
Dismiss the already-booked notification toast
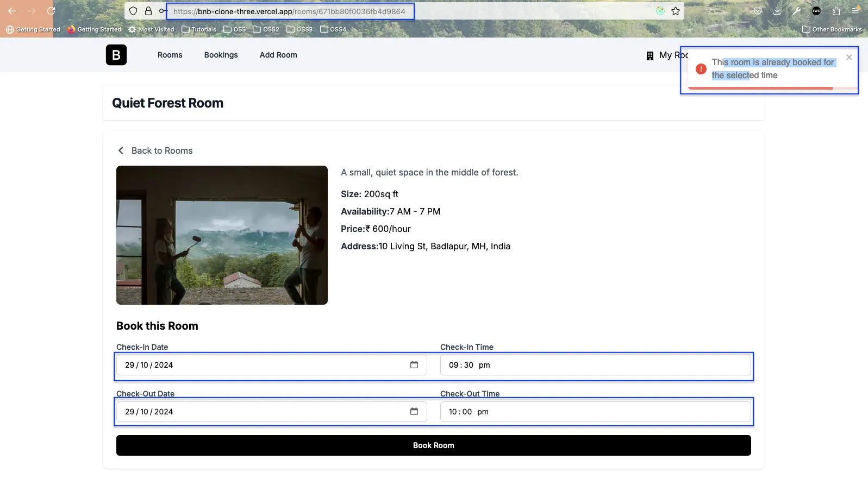pyautogui.click(x=849, y=57)
